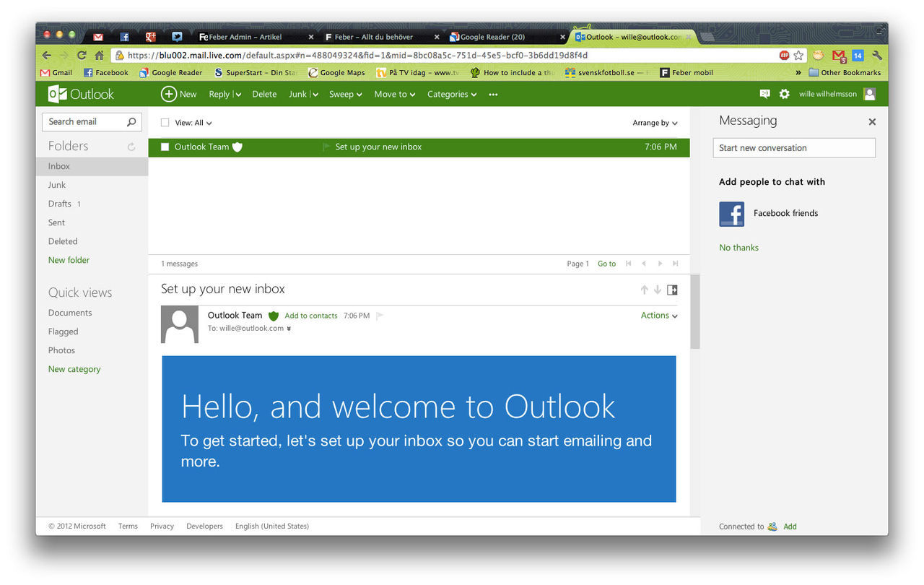Flag the Set up your new inbox message
924x585 pixels.
tap(326, 147)
